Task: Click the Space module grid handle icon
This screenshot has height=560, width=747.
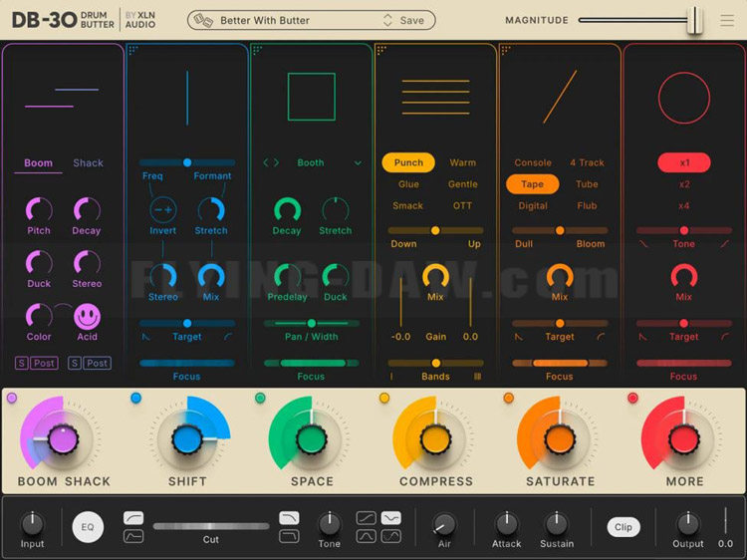Action: click(257, 50)
